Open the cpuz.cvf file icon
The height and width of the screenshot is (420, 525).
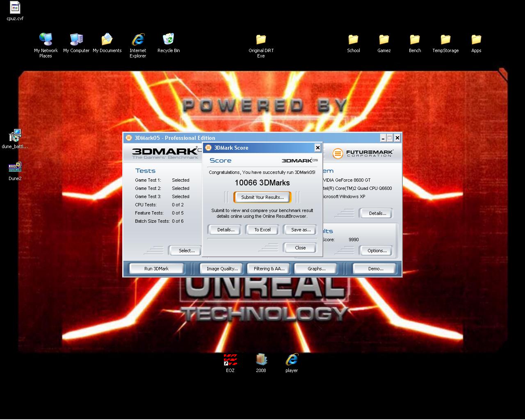tap(15, 7)
